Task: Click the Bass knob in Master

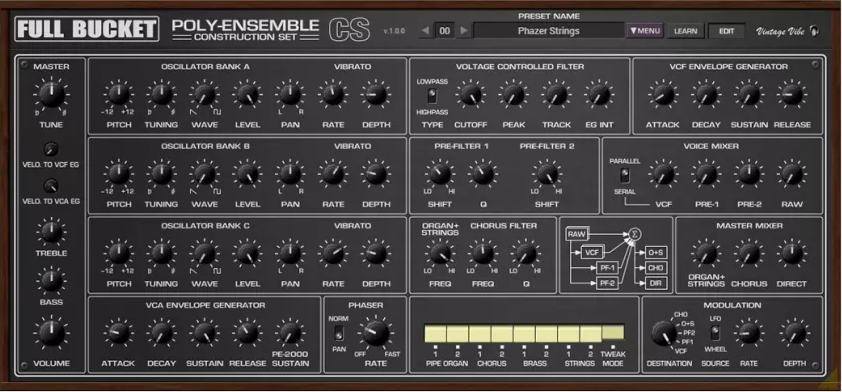Action: click(x=51, y=281)
